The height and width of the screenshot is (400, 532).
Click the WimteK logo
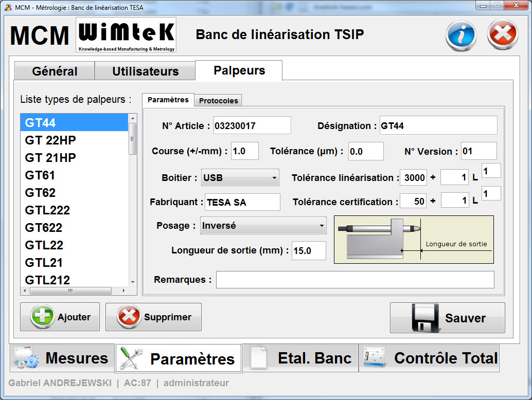tap(126, 35)
